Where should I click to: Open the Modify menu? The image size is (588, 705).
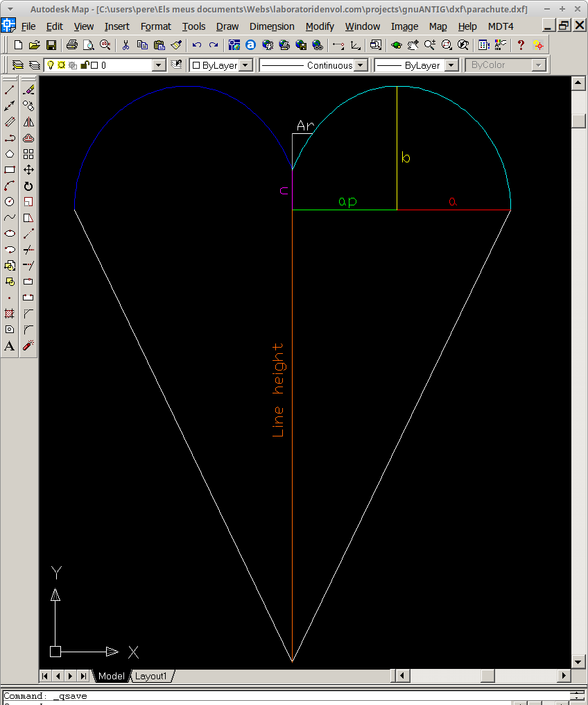coord(320,26)
